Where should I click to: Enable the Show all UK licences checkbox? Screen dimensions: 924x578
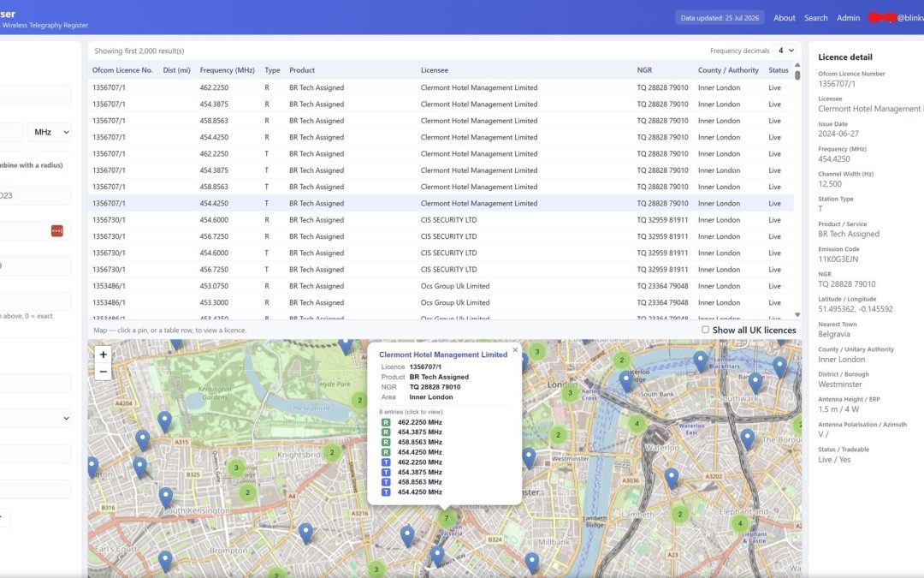705,330
